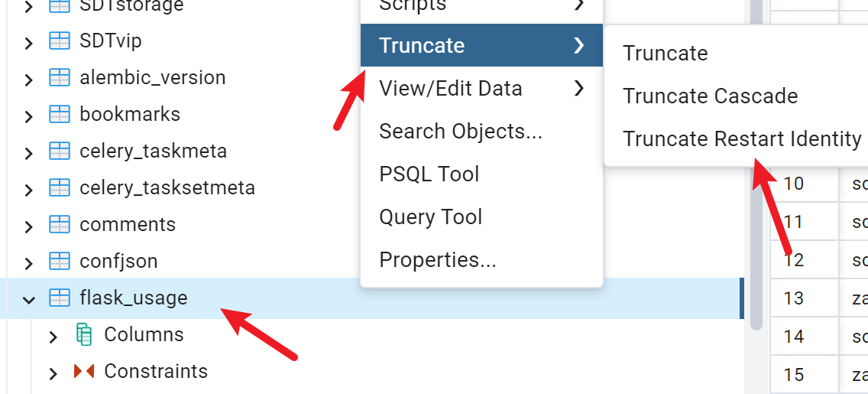
Task: Click the flask_usage table icon
Action: click(x=59, y=298)
